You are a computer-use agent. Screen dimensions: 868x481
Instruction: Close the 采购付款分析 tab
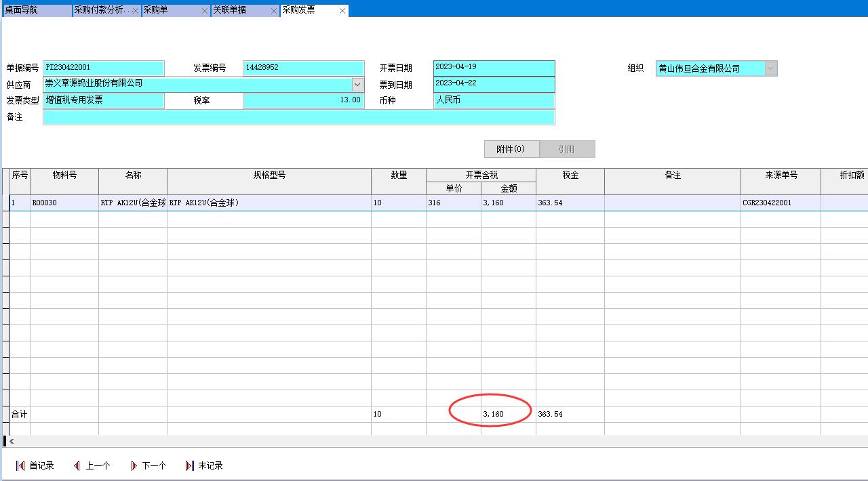tap(135, 11)
